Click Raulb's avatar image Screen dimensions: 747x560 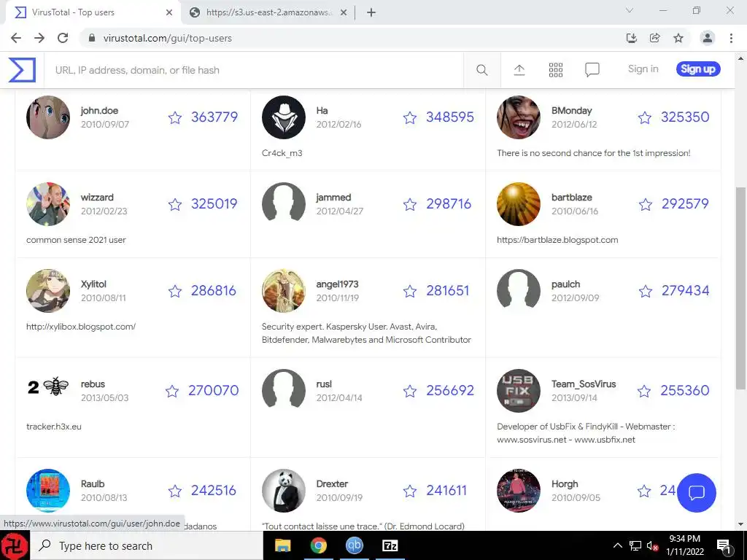click(x=48, y=491)
